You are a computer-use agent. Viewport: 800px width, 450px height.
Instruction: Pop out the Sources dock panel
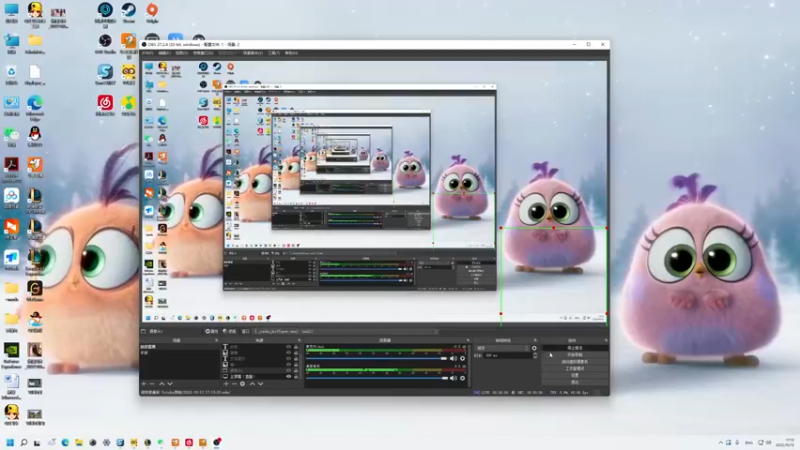(299, 340)
